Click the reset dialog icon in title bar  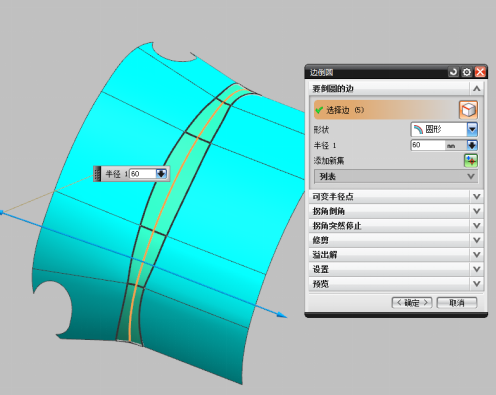(453, 72)
